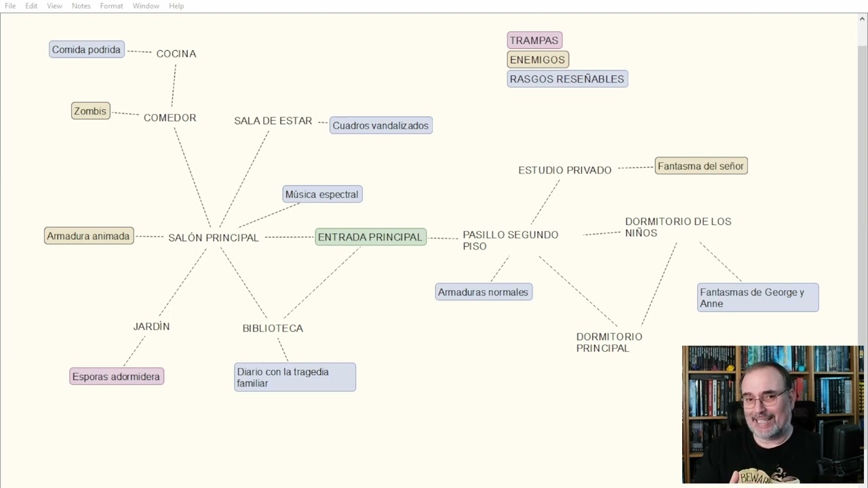Select the Armaduras normales note

pos(484,292)
